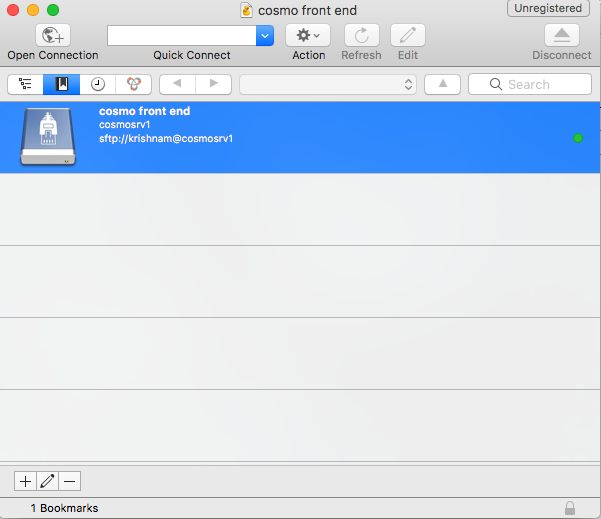Go back with the left arrow

177,84
